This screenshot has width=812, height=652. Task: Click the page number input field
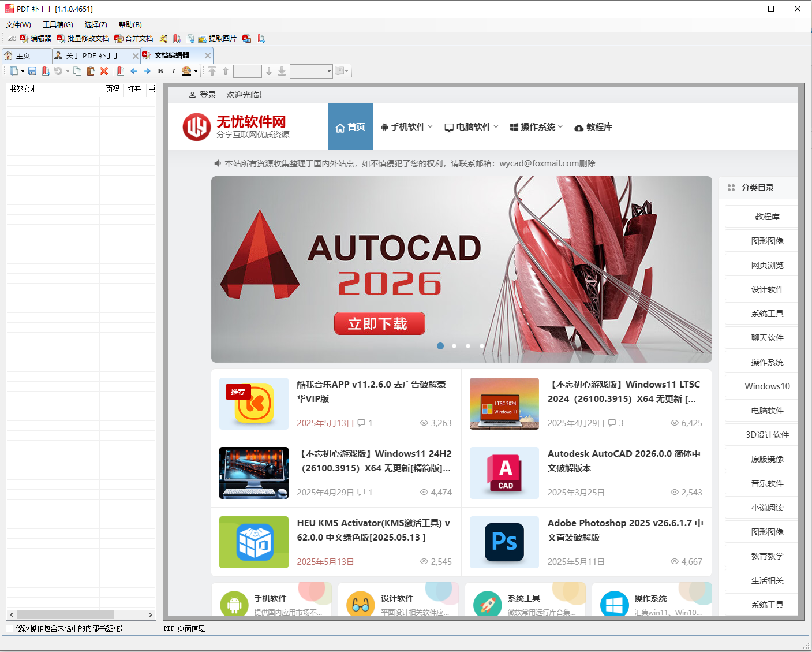click(x=247, y=70)
